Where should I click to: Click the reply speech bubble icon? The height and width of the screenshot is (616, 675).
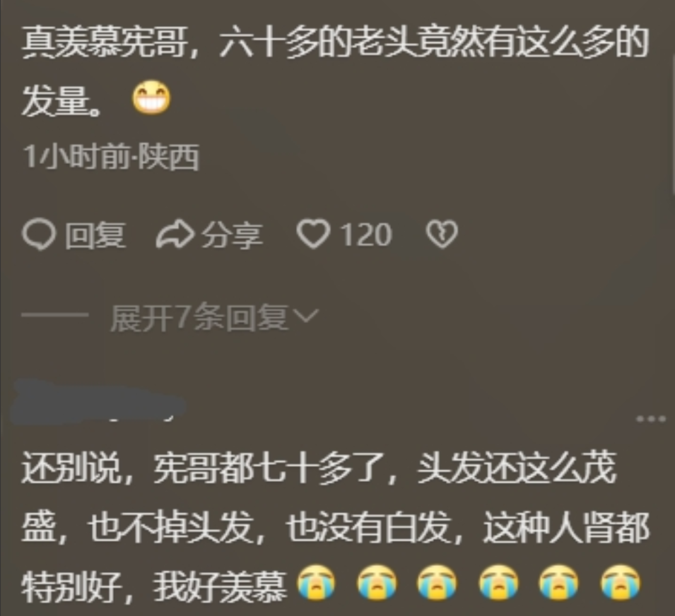click(x=39, y=235)
